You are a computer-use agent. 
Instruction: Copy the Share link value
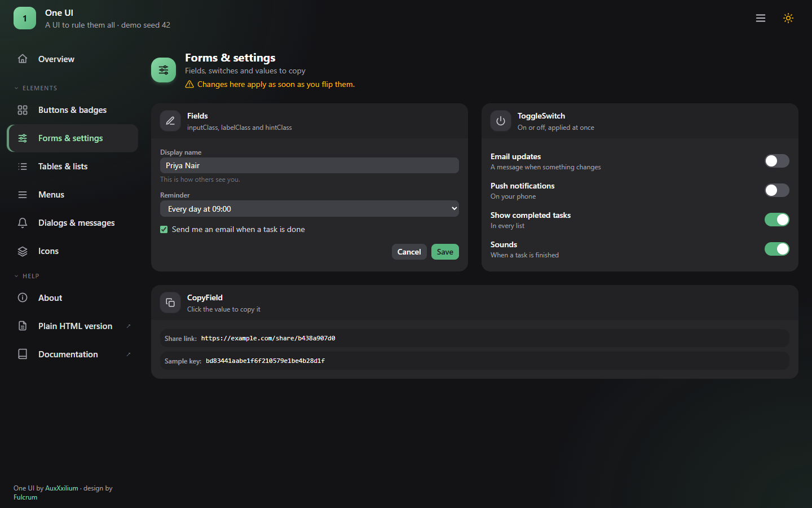point(268,338)
